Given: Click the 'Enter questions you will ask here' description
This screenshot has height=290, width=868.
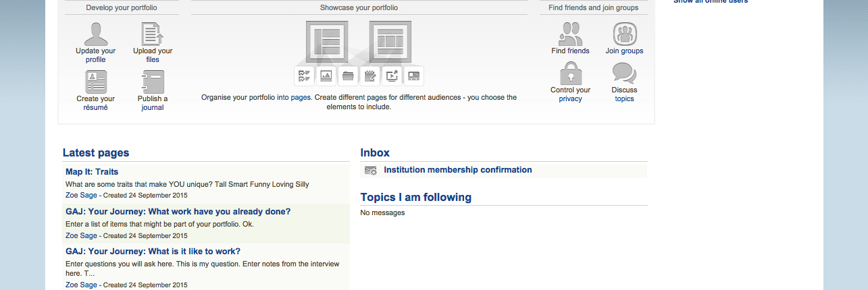Looking at the screenshot, I should pyautogui.click(x=203, y=268).
